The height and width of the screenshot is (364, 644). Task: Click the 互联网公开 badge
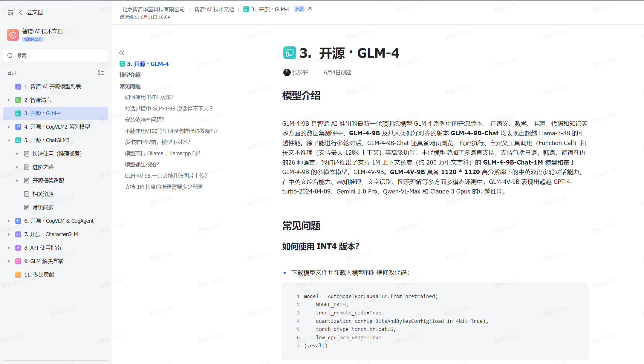[x=33, y=39]
